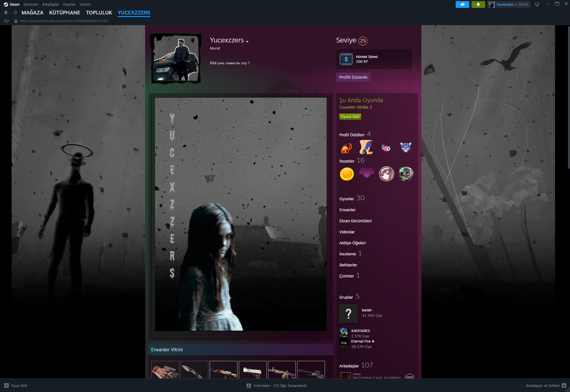Open the Envanter link
Viewport: 570px width, 392px height.
[x=348, y=210]
